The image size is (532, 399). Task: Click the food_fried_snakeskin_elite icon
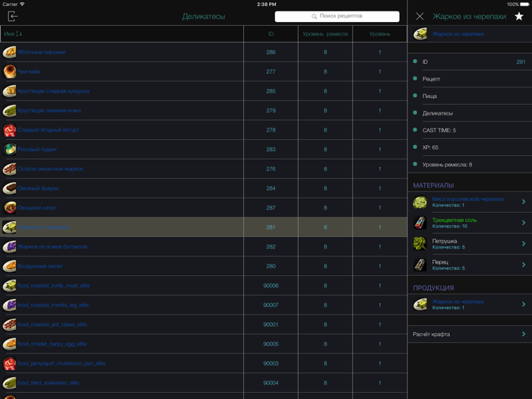coord(9,383)
